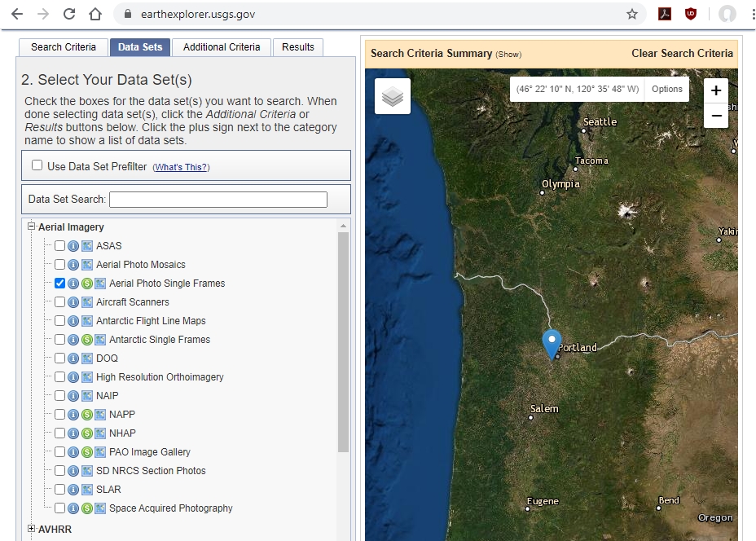Image resolution: width=756 pixels, height=541 pixels.
Task: Click the info icon next to ASAS
Action: 73,246
